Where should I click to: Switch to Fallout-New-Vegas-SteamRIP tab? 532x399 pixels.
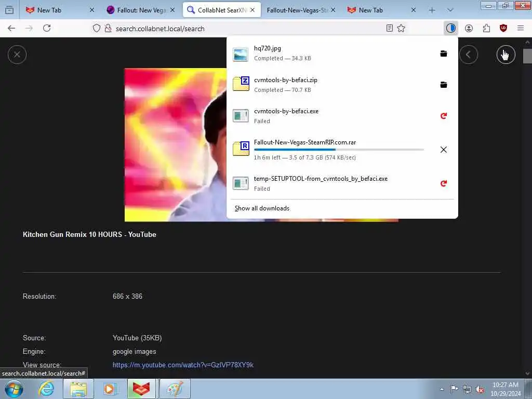click(301, 10)
